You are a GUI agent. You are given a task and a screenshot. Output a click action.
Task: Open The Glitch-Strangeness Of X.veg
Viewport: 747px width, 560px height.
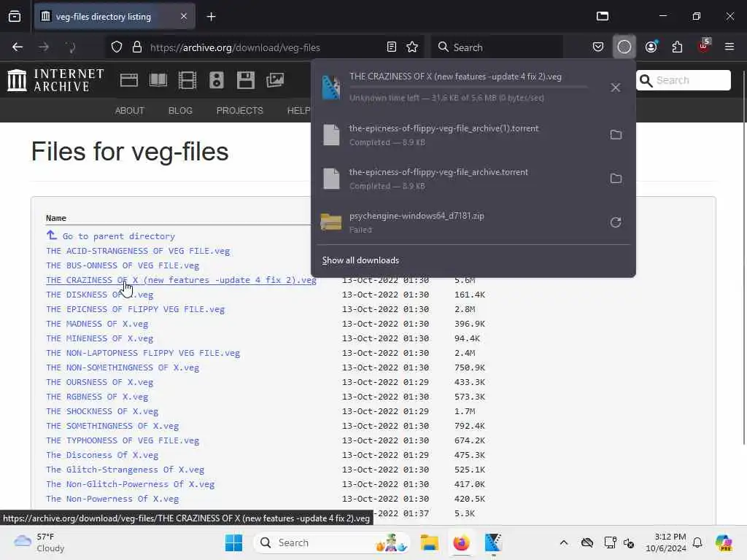tap(125, 470)
